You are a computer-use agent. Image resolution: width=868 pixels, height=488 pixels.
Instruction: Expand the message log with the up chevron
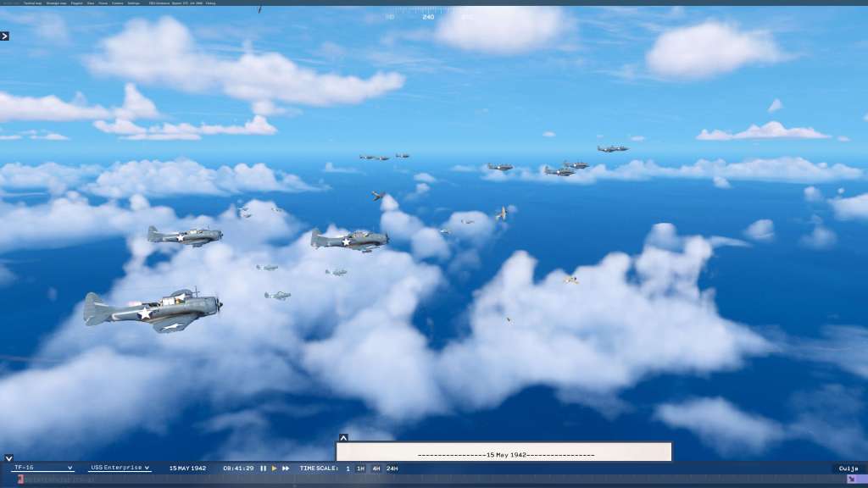coord(343,438)
